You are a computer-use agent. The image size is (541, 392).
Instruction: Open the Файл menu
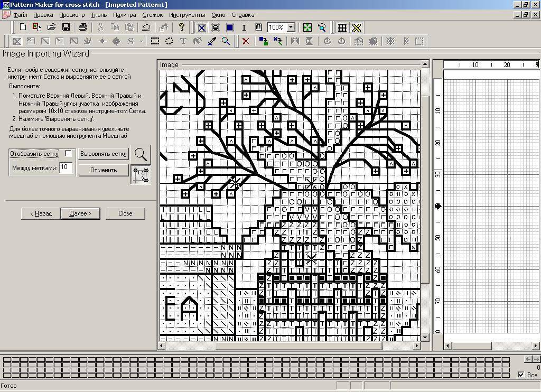21,15
